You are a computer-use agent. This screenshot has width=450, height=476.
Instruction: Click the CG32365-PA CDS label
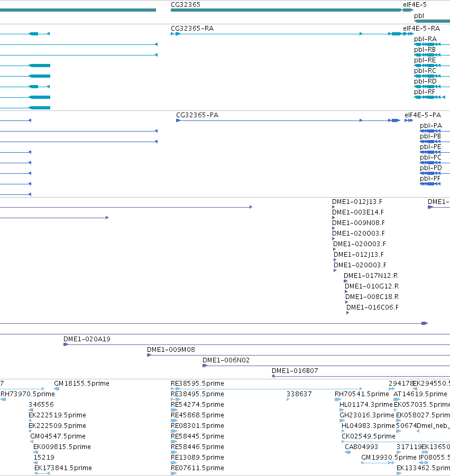pos(197,115)
